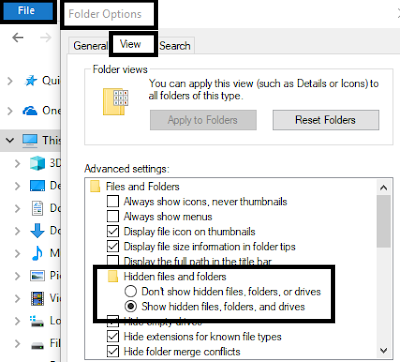
Task: Click the Files and Folders folder icon
Action: pyautogui.click(x=95, y=186)
